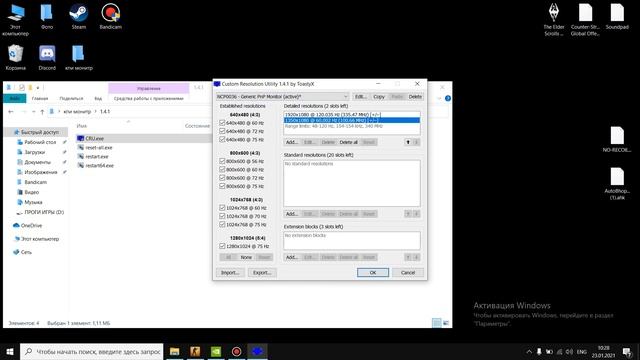Open Поделиться ribbon tab in Explorer
The image size is (640, 360).
tap(71, 98)
